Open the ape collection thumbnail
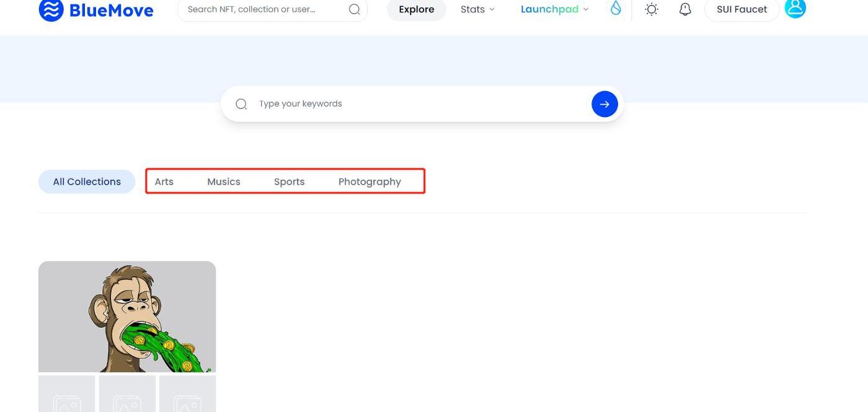This screenshot has width=868, height=412. (127, 317)
